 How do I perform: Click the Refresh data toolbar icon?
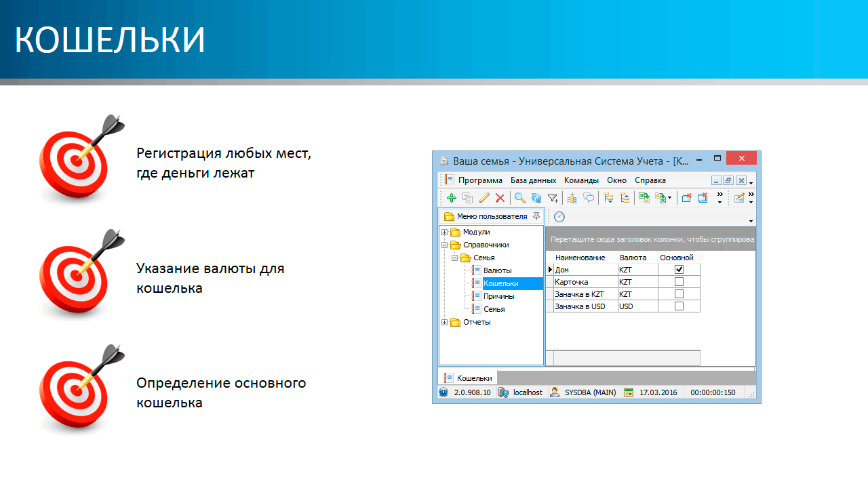click(536, 198)
